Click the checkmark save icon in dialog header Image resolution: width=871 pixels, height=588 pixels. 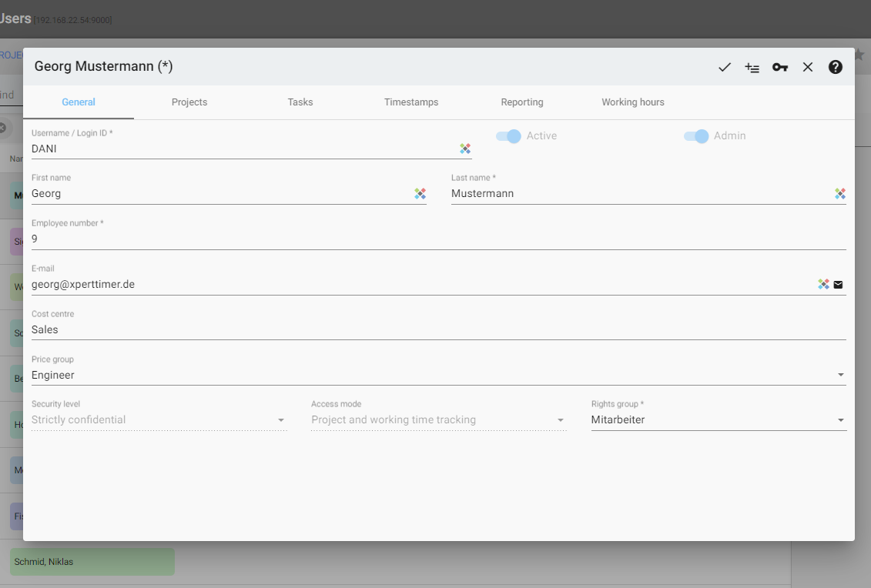(x=724, y=67)
